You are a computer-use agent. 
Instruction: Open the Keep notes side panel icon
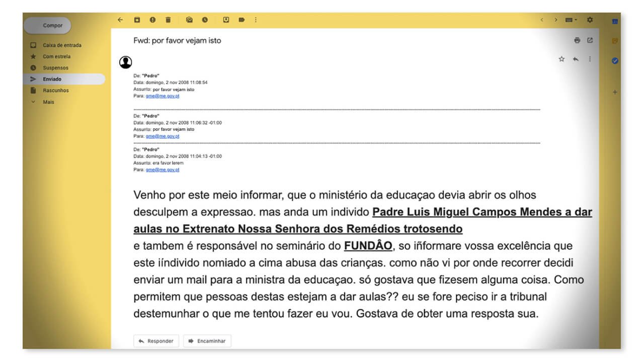615,41
